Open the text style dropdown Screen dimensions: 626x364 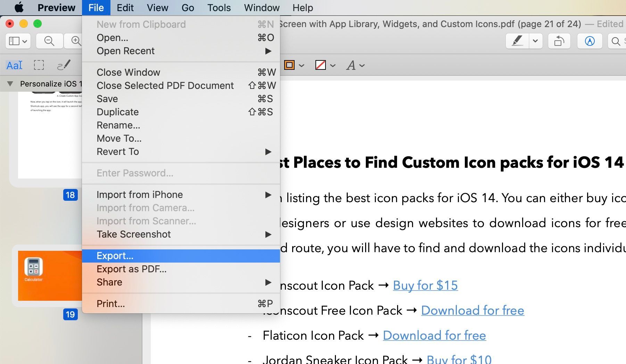(355, 65)
